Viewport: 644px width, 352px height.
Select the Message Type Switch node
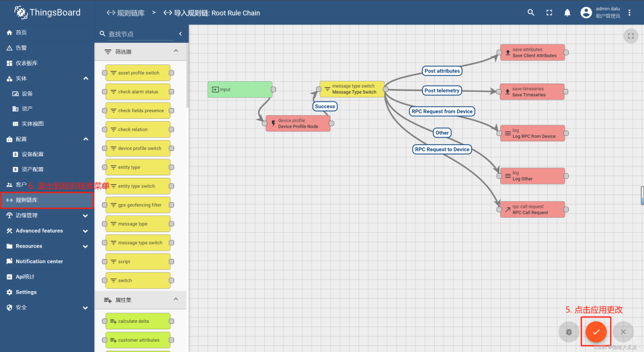coord(353,89)
